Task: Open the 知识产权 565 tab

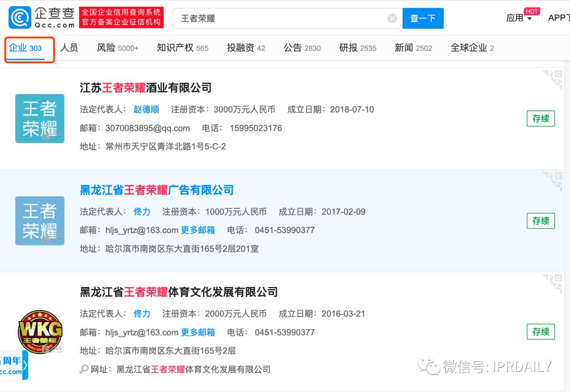Action: [183, 47]
